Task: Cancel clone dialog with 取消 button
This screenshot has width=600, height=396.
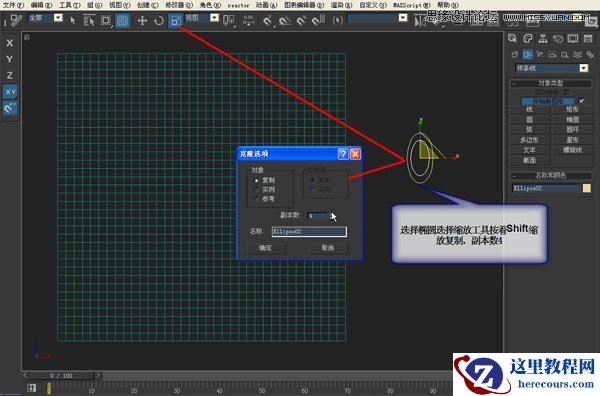Action: pyautogui.click(x=328, y=248)
